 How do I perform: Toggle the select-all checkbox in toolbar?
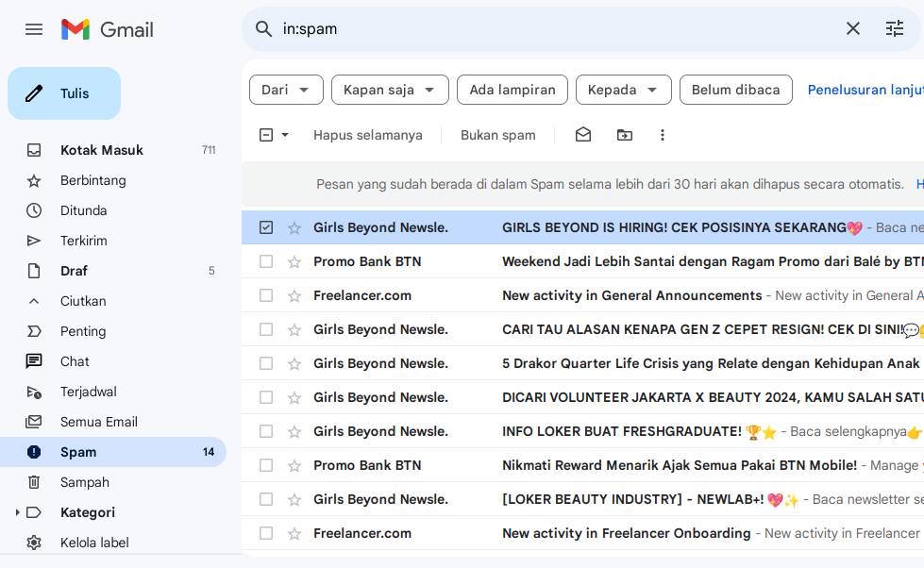pos(266,135)
